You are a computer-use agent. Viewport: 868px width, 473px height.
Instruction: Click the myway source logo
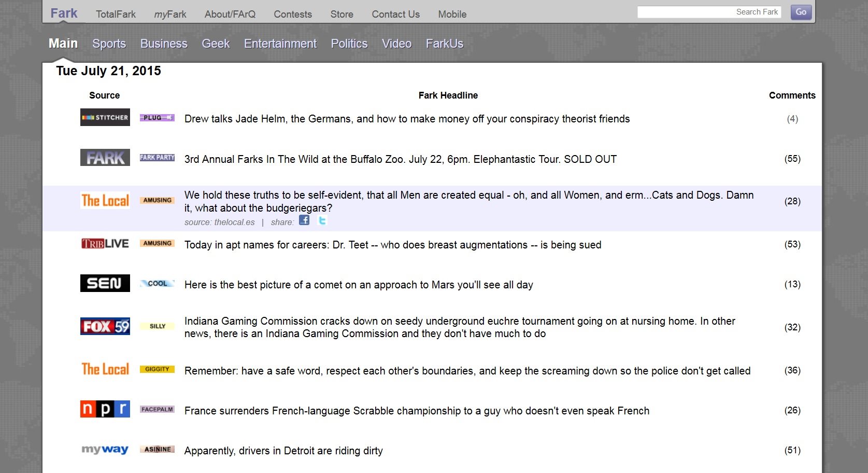click(105, 449)
